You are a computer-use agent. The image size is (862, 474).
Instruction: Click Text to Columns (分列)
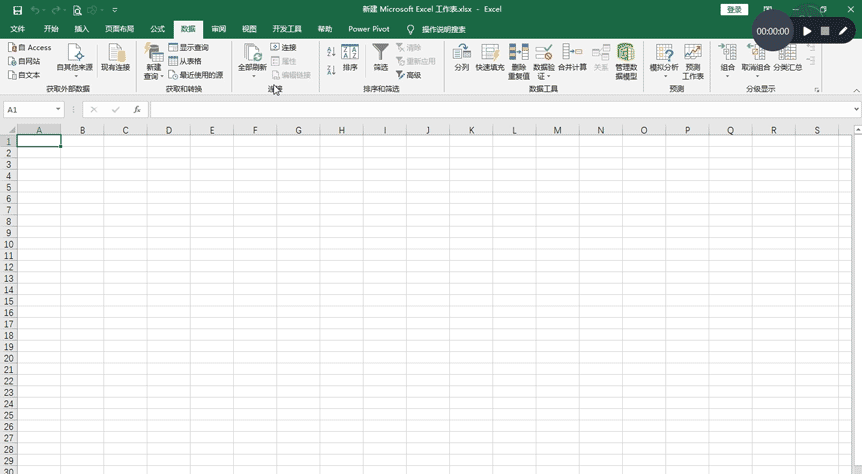pos(462,58)
